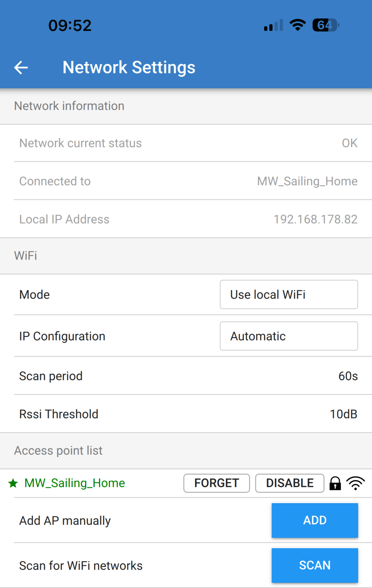Tap the cellular signal icon in the status bar
Image resolution: width=372 pixels, height=588 pixels.
click(272, 25)
